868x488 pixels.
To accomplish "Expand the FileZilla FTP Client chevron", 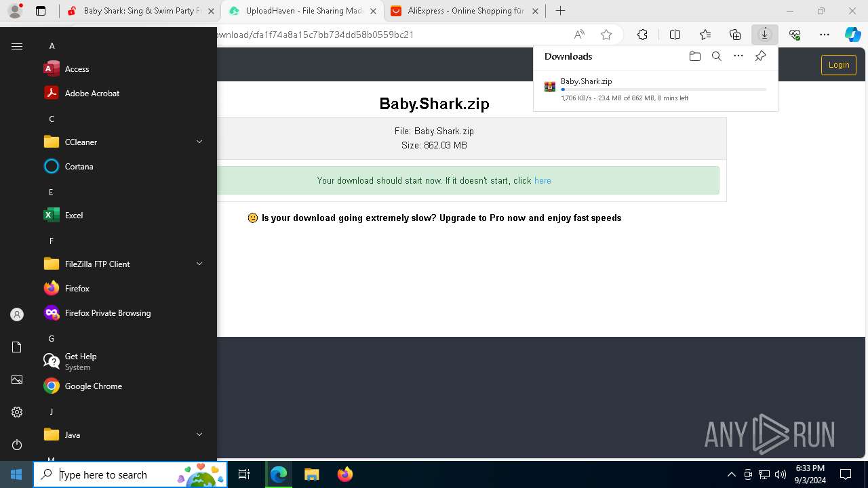I will [199, 264].
